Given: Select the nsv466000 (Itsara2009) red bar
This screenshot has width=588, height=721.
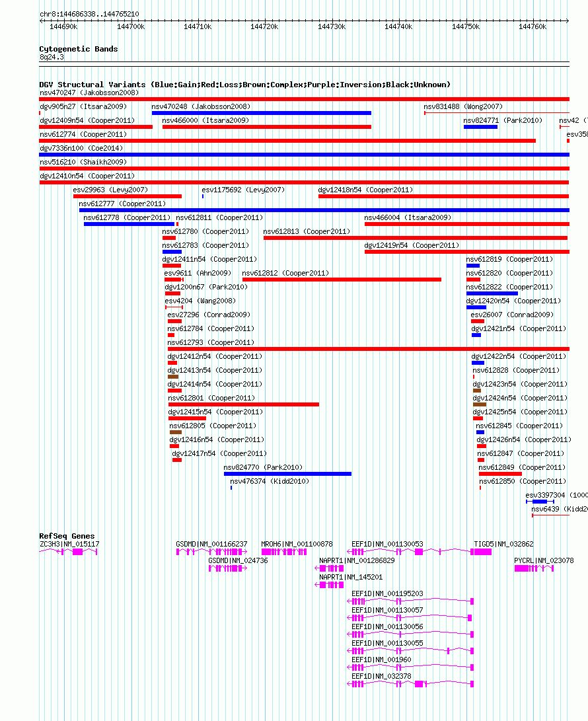Looking at the screenshot, I should coord(267,127).
